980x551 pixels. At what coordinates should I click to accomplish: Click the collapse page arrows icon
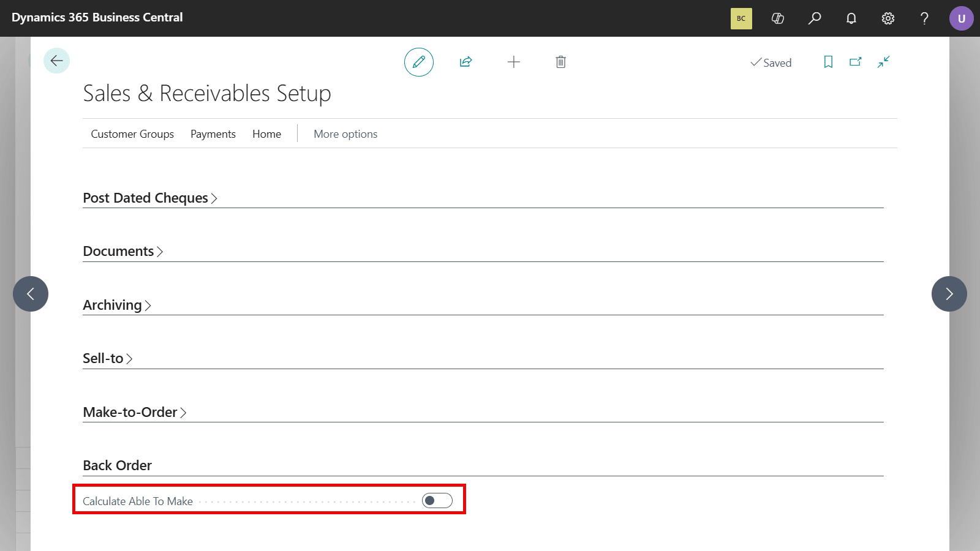883,62
